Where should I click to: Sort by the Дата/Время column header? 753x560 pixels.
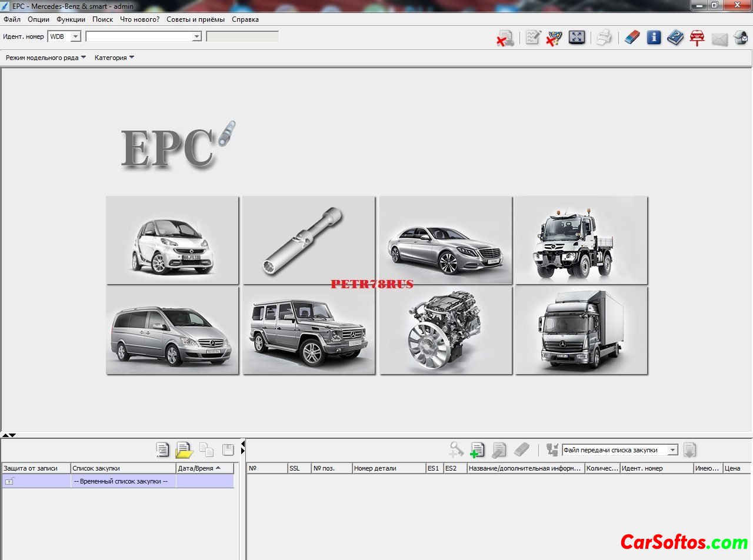199,468
